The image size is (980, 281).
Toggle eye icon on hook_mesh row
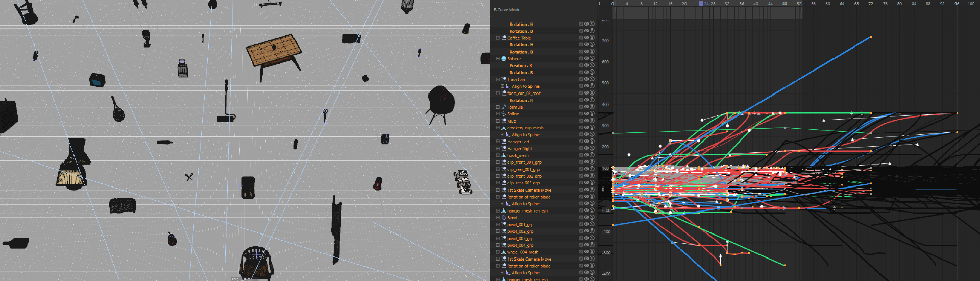586,155
